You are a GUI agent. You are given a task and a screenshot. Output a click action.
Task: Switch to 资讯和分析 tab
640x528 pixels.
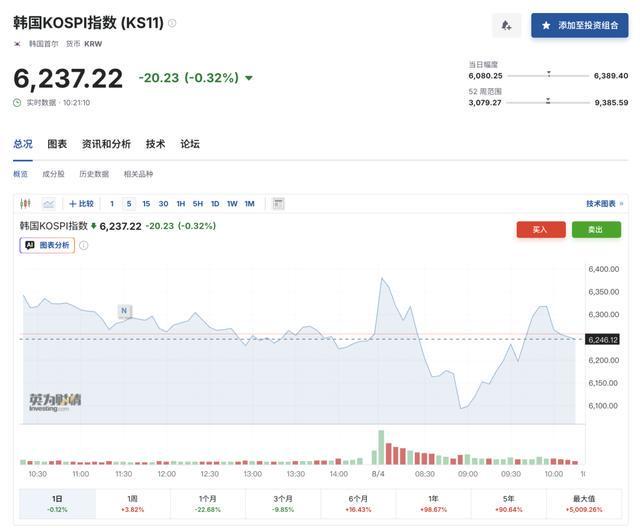tap(106, 144)
